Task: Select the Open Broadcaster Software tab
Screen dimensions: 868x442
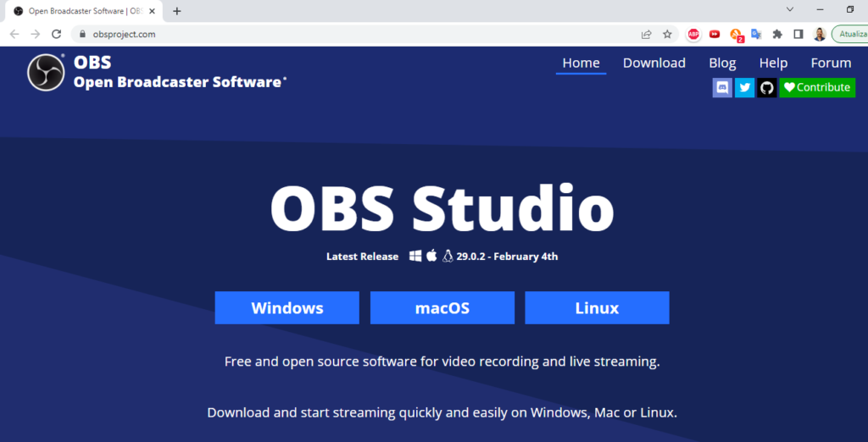Action: 84,11
